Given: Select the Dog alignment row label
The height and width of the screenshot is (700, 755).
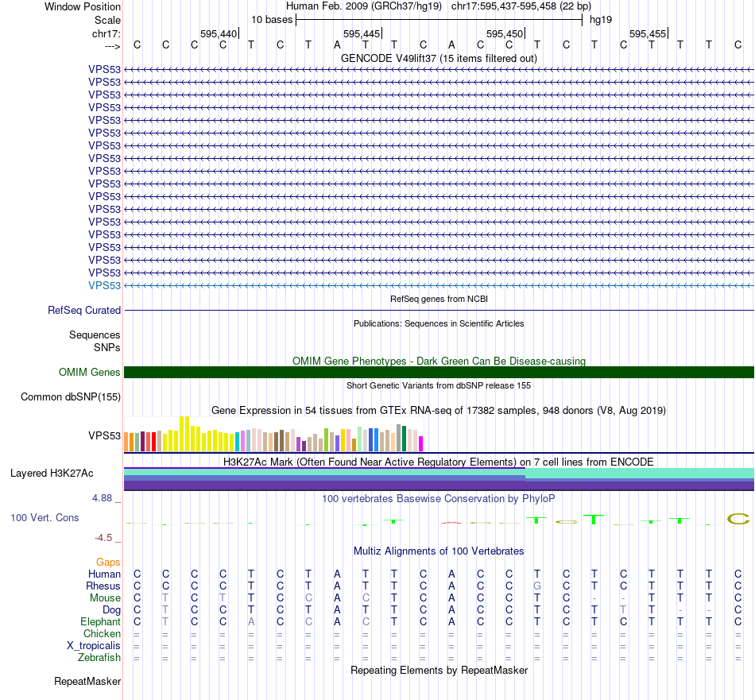Looking at the screenshot, I should (x=112, y=610).
